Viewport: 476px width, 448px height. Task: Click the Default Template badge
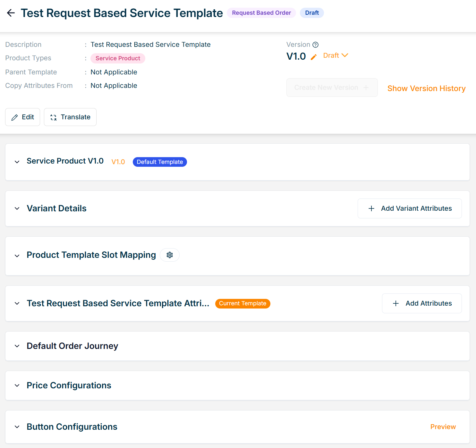(160, 162)
